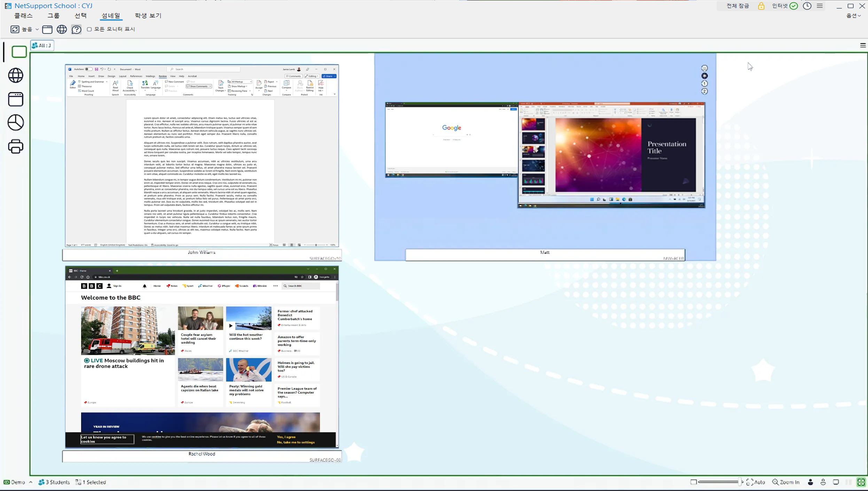The image size is (868, 491).
Task: Click the clock icon in the title bar
Action: [x=807, y=6]
